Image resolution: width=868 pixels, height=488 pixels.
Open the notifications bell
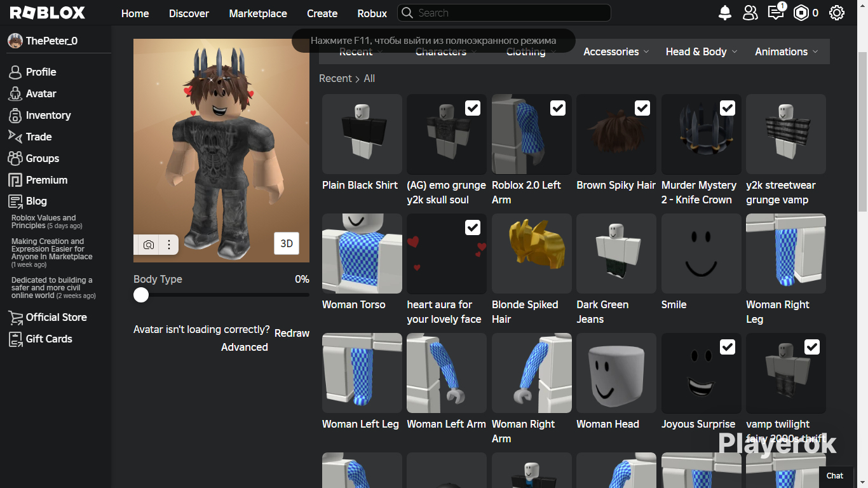[725, 13]
